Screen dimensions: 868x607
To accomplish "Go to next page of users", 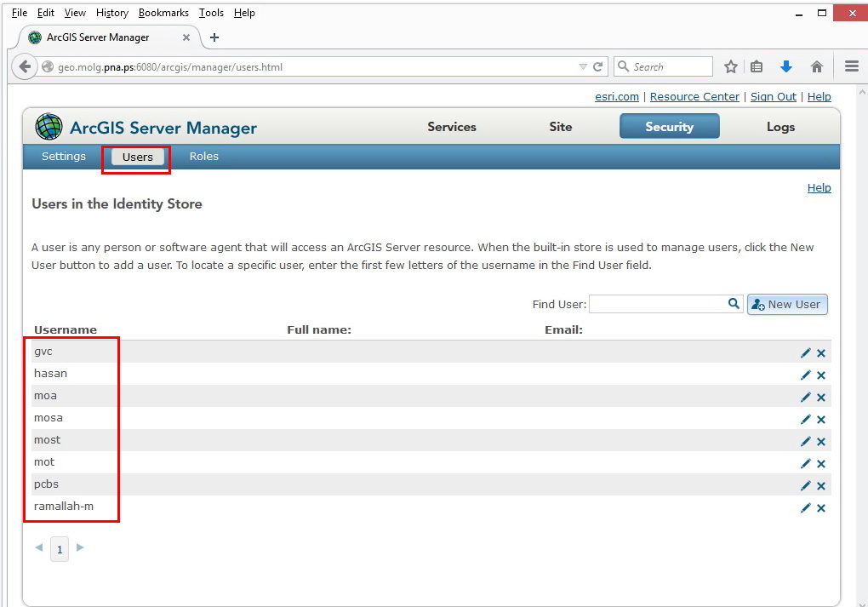I will coord(80,547).
